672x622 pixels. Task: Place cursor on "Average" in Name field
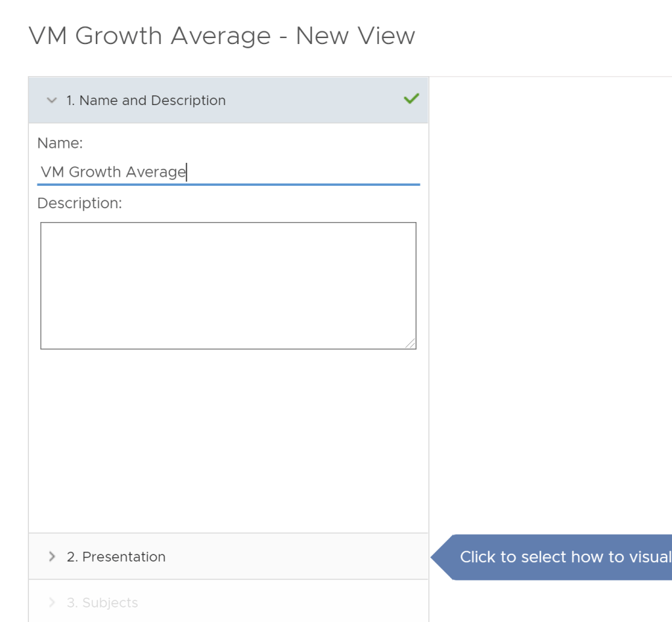(156, 172)
